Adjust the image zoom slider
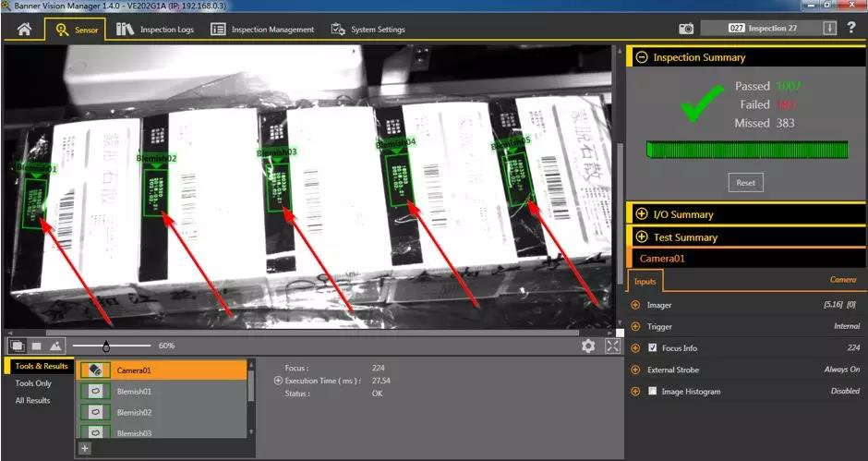868x461 pixels. pyautogui.click(x=106, y=346)
